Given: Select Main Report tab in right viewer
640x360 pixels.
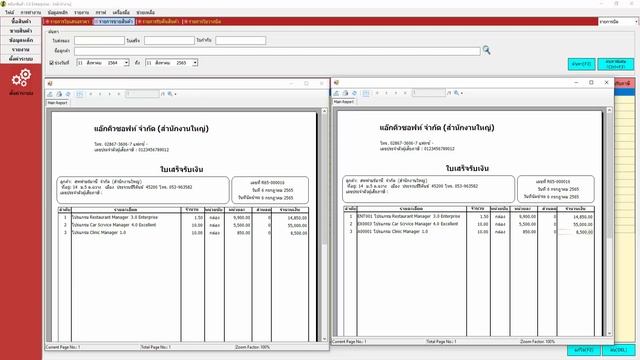Looking at the screenshot, I should (x=344, y=102).
